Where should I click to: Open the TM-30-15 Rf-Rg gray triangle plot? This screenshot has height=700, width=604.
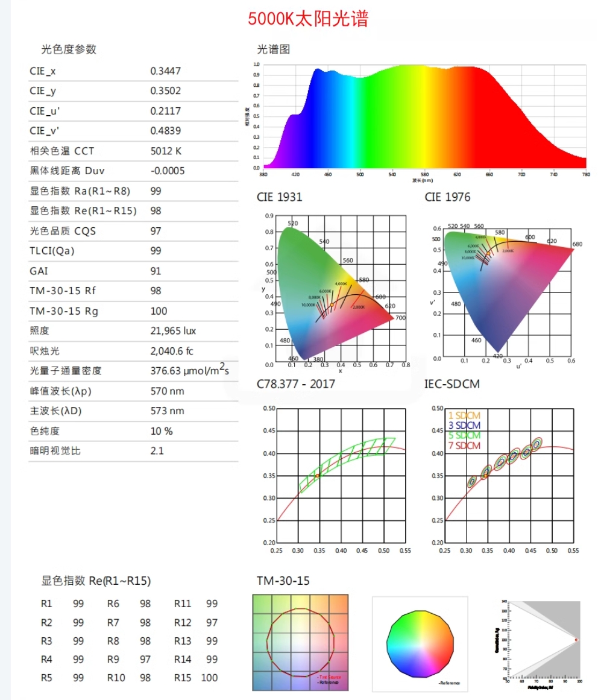tap(540, 644)
